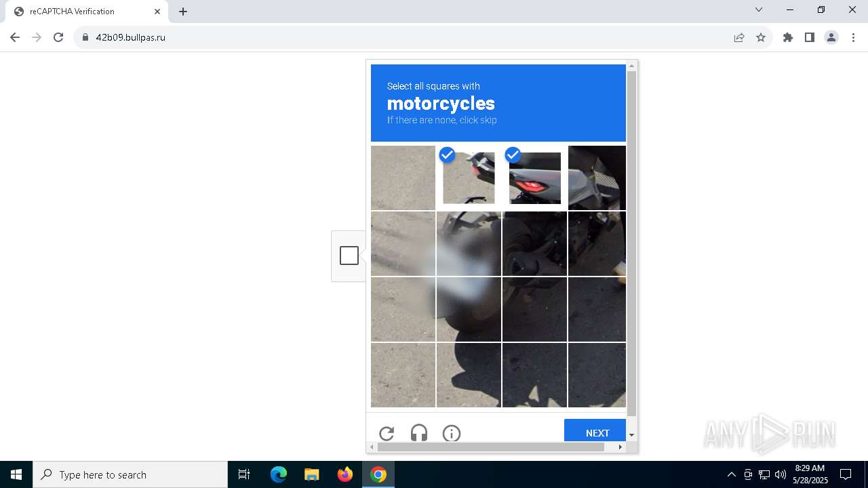Open the taskbar clock and date

pos(810,474)
